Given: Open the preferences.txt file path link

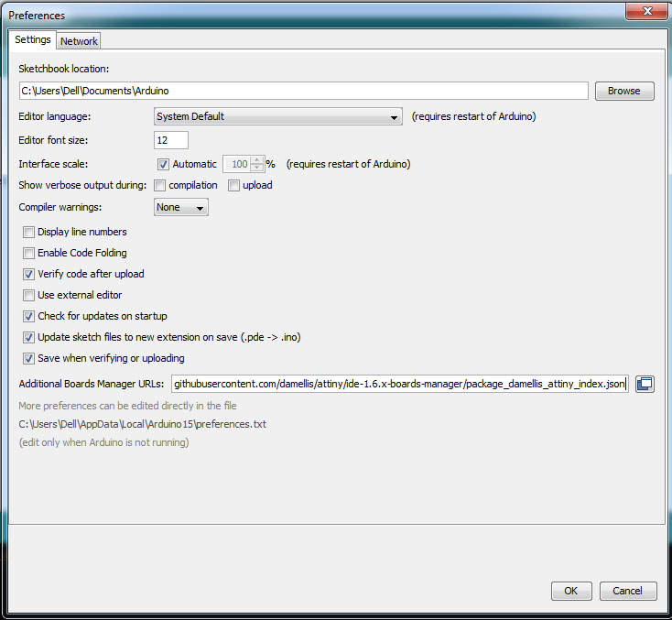Looking at the screenshot, I should (x=142, y=424).
